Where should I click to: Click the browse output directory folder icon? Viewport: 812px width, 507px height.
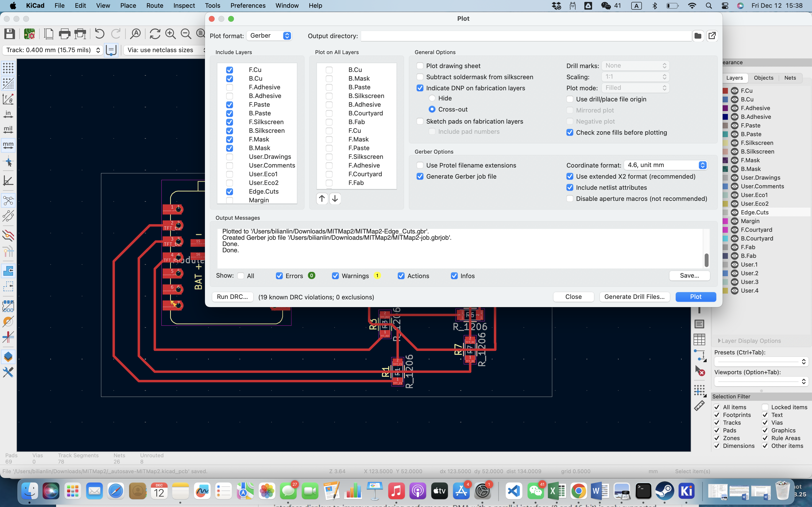point(698,36)
